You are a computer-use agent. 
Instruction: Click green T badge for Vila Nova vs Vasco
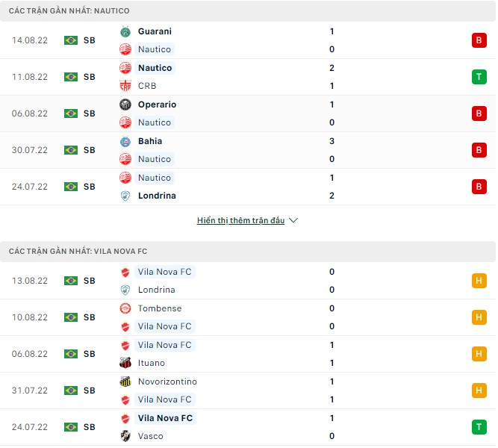tap(479, 427)
